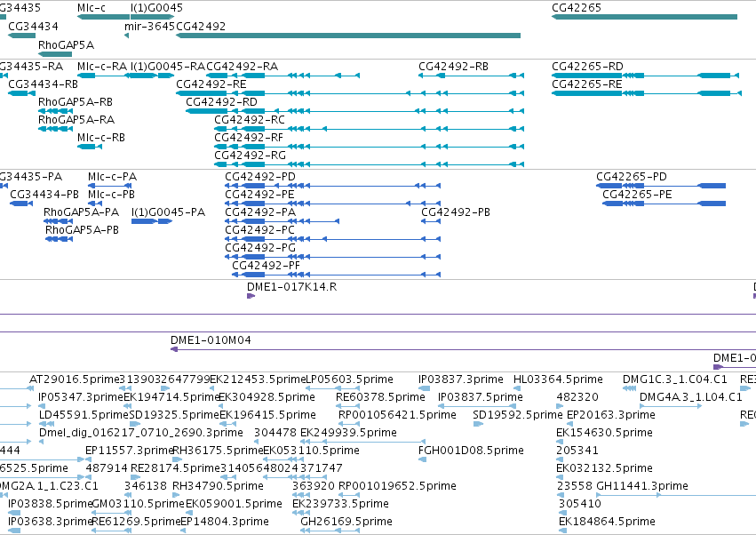Select protein CG42265-PD
This screenshot has height=535, width=756.
[x=661, y=186]
